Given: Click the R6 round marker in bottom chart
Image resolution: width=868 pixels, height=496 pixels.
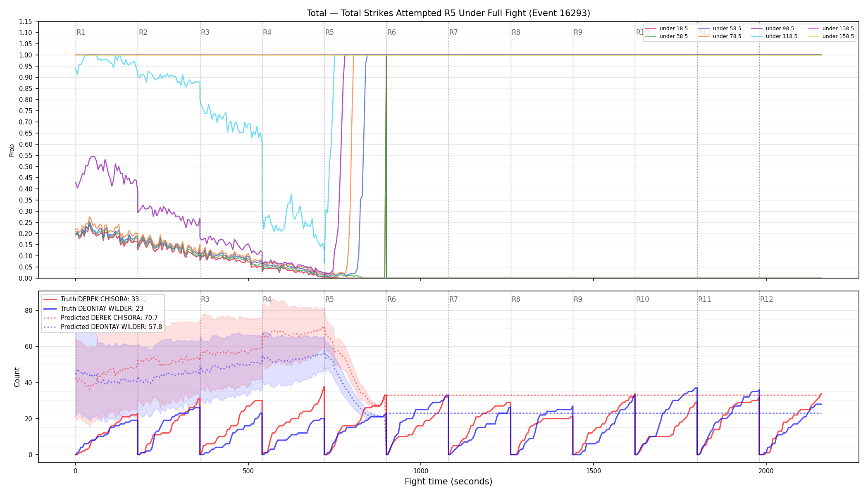Looking at the screenshot, I should (x=391, y=299).
